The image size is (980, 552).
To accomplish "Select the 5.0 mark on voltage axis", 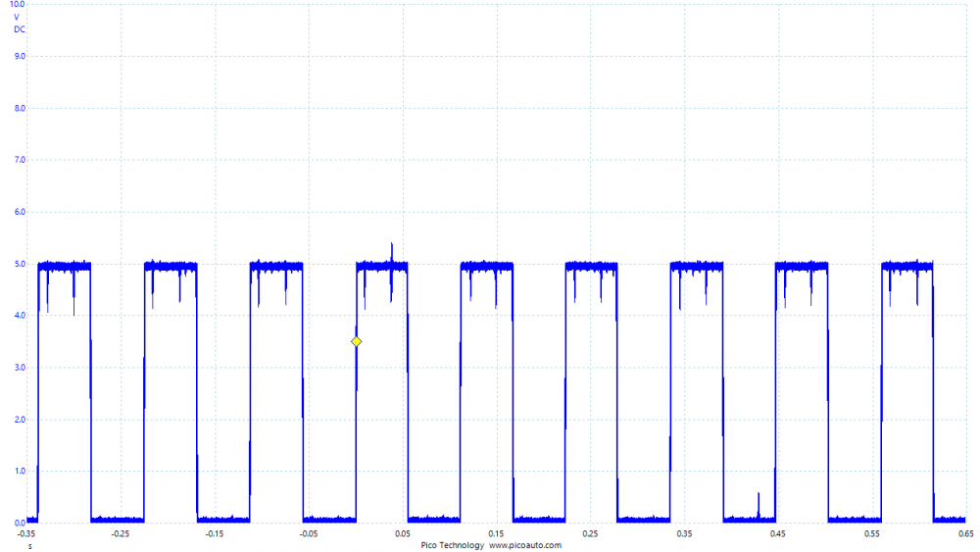I will [19, 264].
